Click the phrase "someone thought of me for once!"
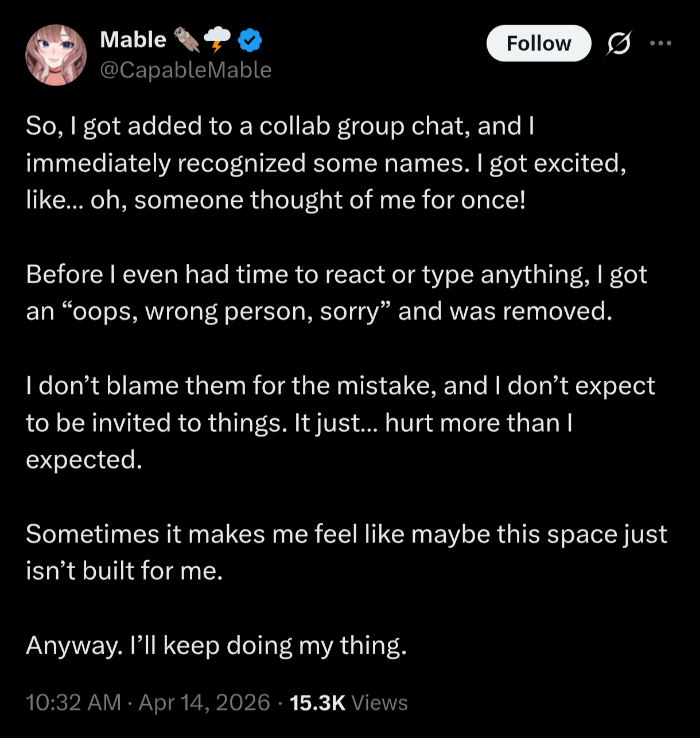The image size is (700, 738). coord(330,201)
